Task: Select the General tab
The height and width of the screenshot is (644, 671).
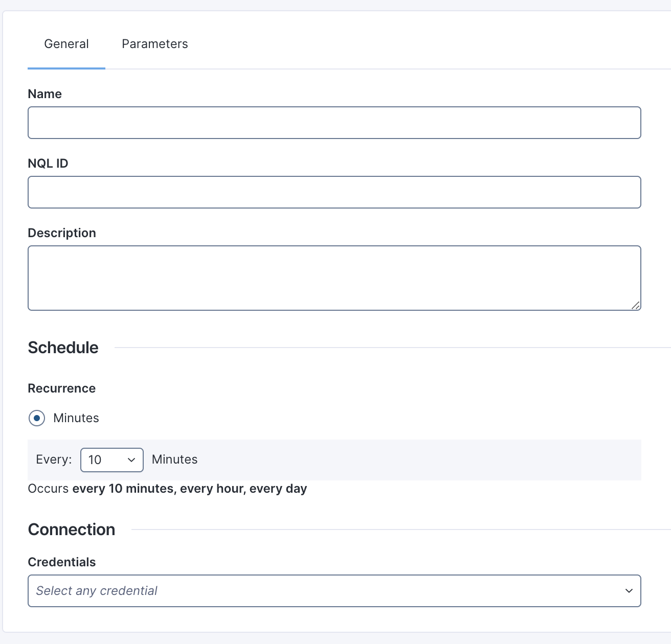Action: [x=66, y=44]
